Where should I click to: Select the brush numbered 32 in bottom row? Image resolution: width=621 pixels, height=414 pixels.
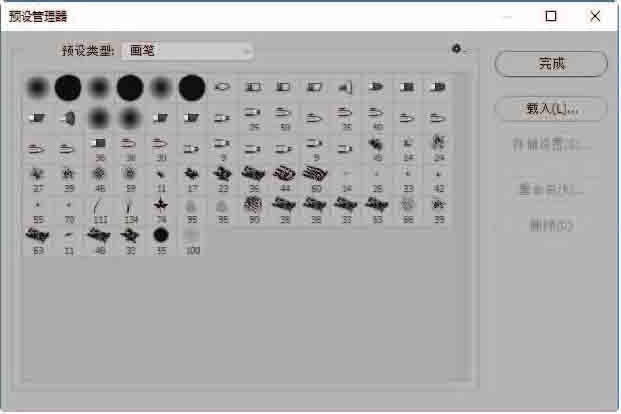[130, 242]
